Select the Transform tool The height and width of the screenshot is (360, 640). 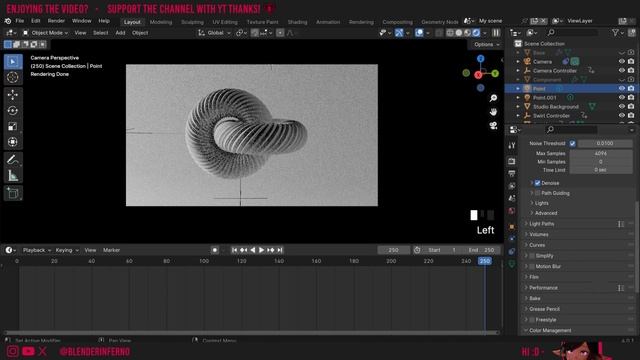point(13,142)
